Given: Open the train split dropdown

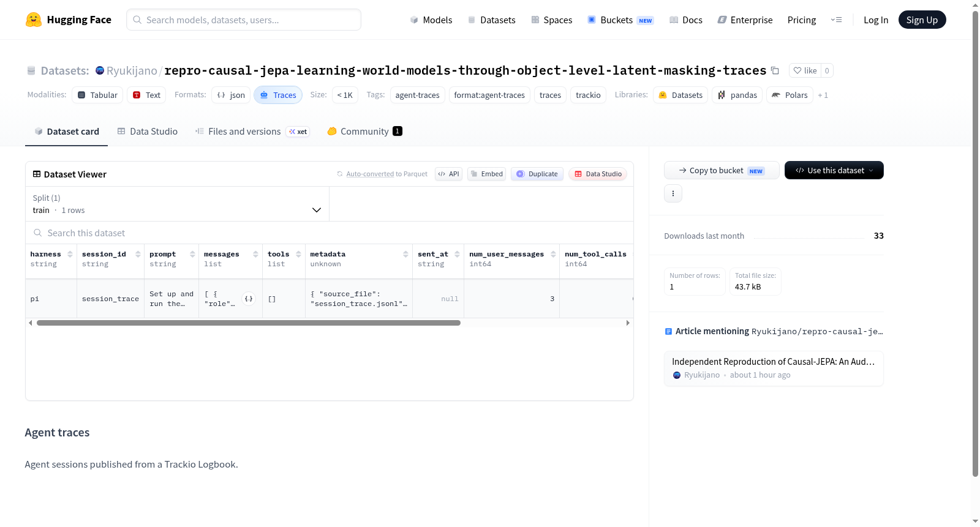Looking at the screenshot, I should pyautogui.click(x=177, y=204).
